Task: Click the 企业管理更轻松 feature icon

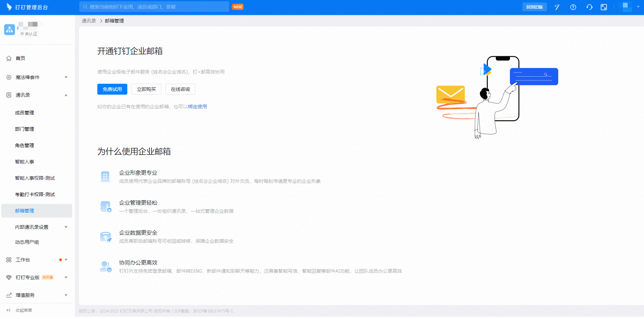Action: tap(106, 207)
